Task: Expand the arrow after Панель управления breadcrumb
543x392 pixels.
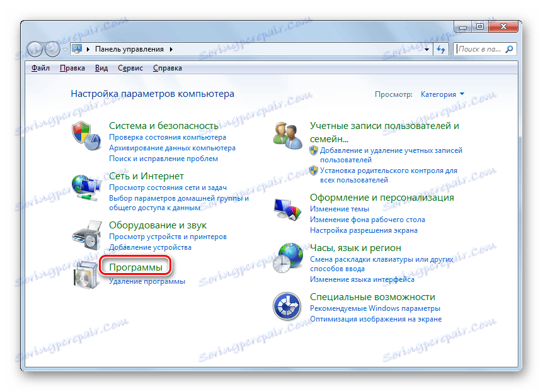Action: point(171,49)
